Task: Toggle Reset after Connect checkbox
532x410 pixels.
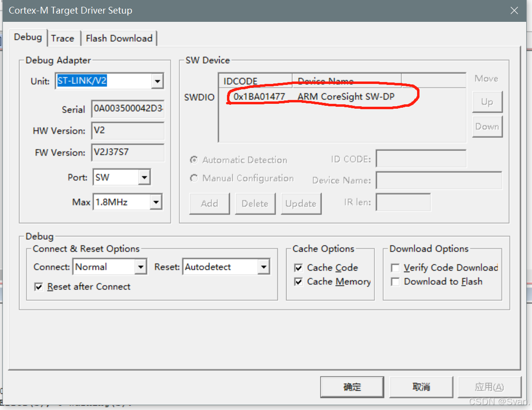Action: point(39,287)
